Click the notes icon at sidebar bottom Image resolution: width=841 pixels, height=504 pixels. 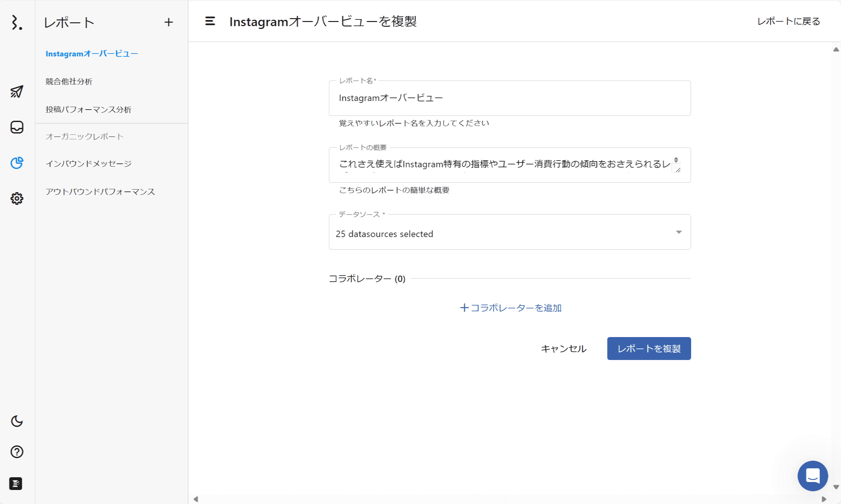[x=16, y=483]
